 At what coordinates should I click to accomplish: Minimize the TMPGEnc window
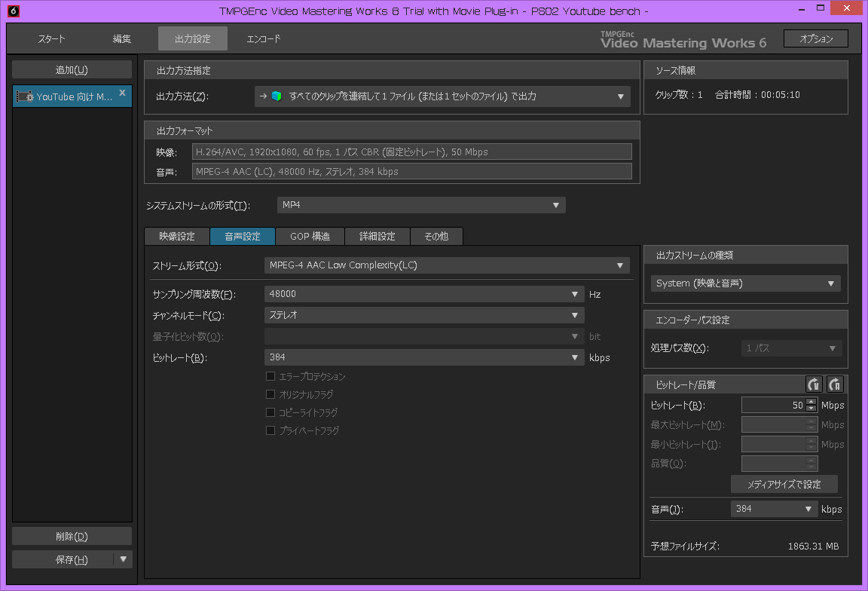[802, 9]
